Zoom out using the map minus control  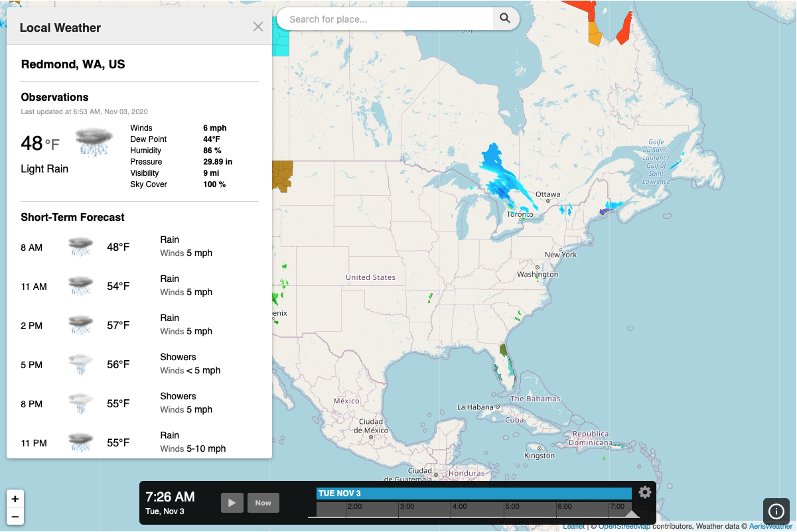coord(15,516)
